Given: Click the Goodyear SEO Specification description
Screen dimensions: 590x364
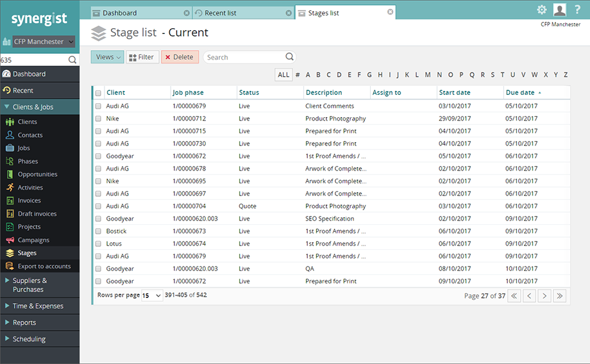Looking at the screenshot, I should (330, 219).
